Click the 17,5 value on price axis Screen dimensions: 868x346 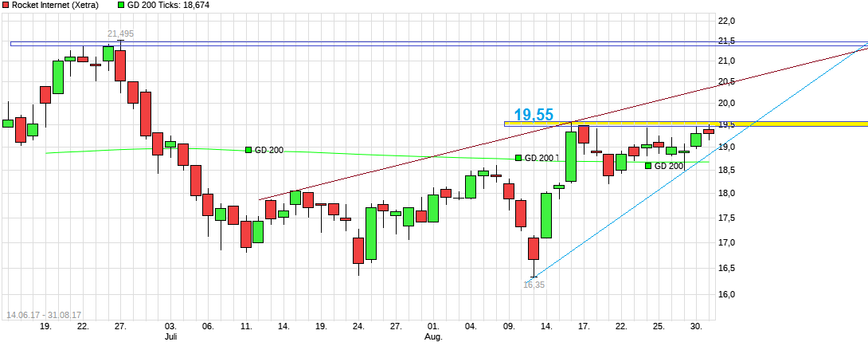(725, 218)
